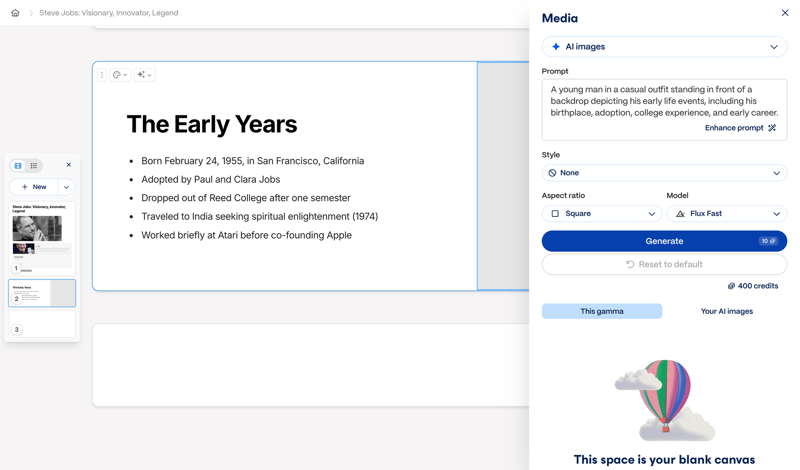Open the Model Flux Fast dropdown
This screenshot has height=470, width=800.
[727, 214]
